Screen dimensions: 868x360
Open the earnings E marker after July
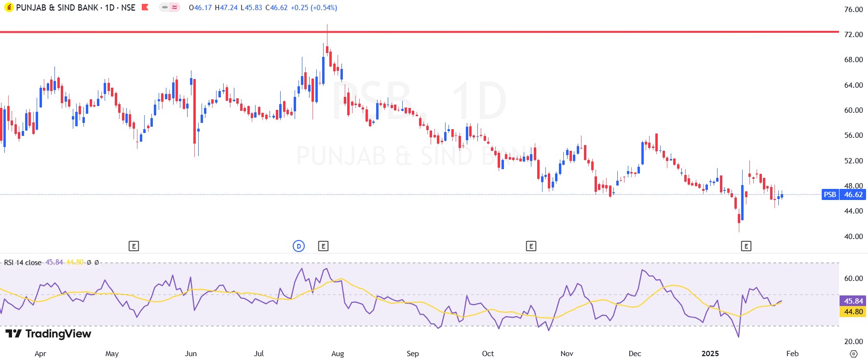tap(324, 246)
